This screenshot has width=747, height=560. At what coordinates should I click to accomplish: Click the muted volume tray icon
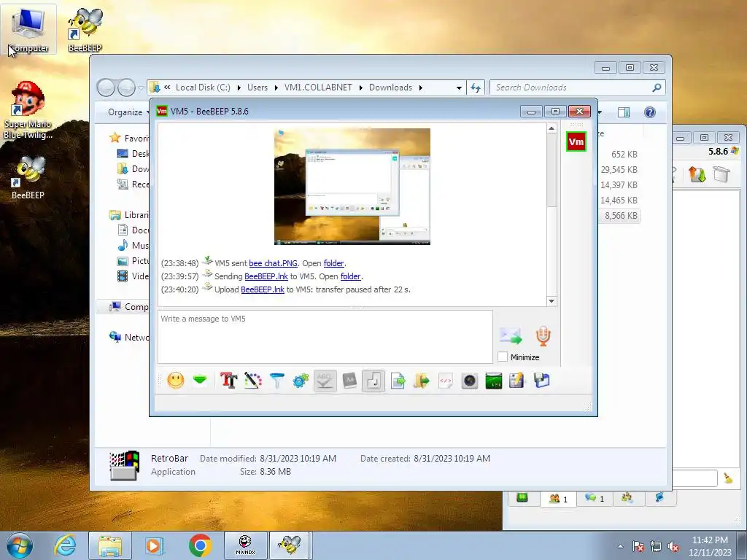point(673,546)
